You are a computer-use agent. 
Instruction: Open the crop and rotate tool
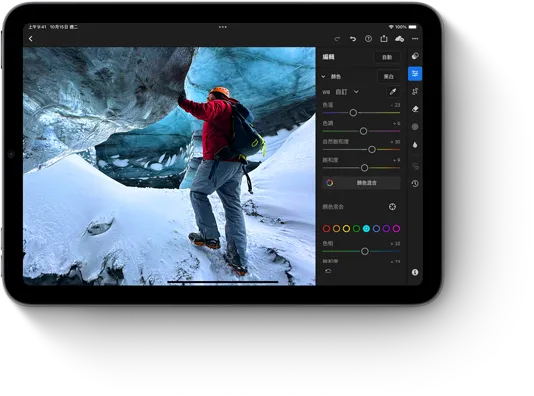(x=415, y=91)
